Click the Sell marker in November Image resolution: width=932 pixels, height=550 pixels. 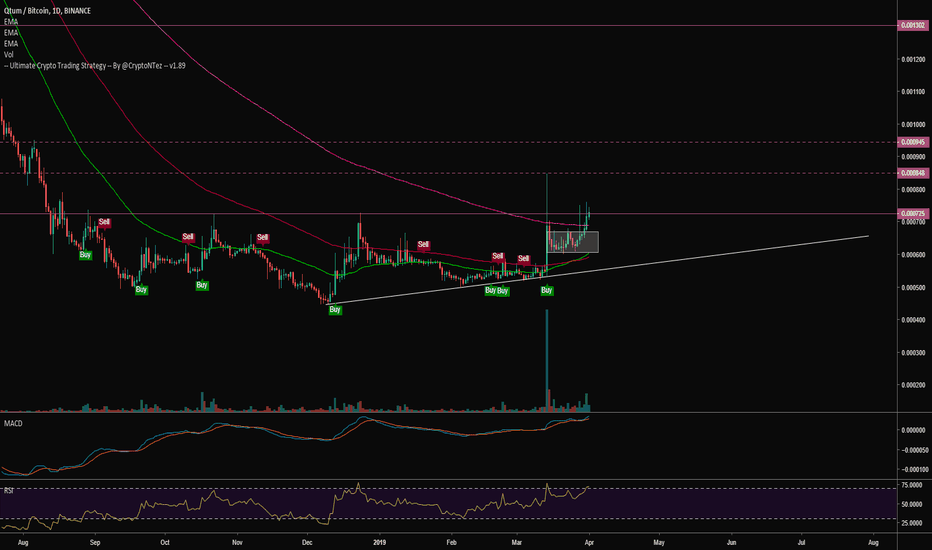[x=262, y=238]
